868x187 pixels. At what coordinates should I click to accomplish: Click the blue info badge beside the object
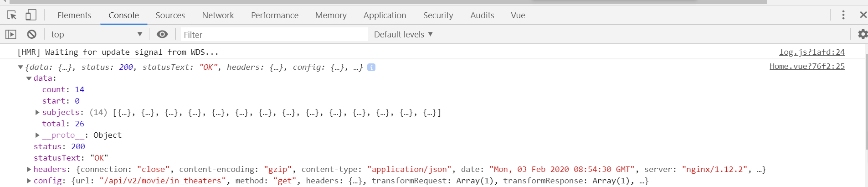coord(371,67)
